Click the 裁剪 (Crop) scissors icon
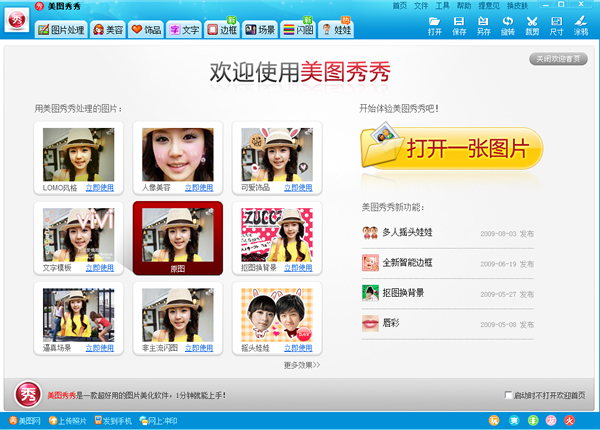Viewport: 600px width, 430px height. tap(532, 25)
